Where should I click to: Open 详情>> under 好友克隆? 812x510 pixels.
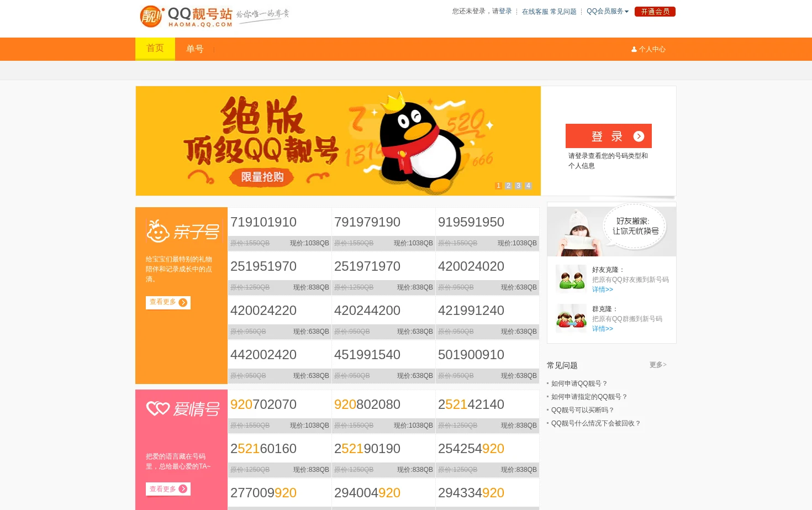pos(603,290)
